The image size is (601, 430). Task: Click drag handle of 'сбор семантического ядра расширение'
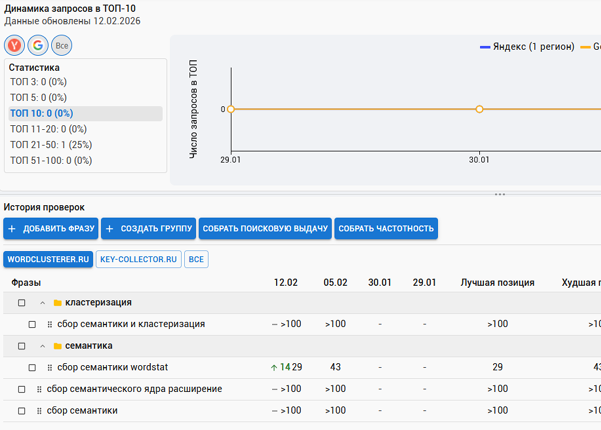click(39, 389)
